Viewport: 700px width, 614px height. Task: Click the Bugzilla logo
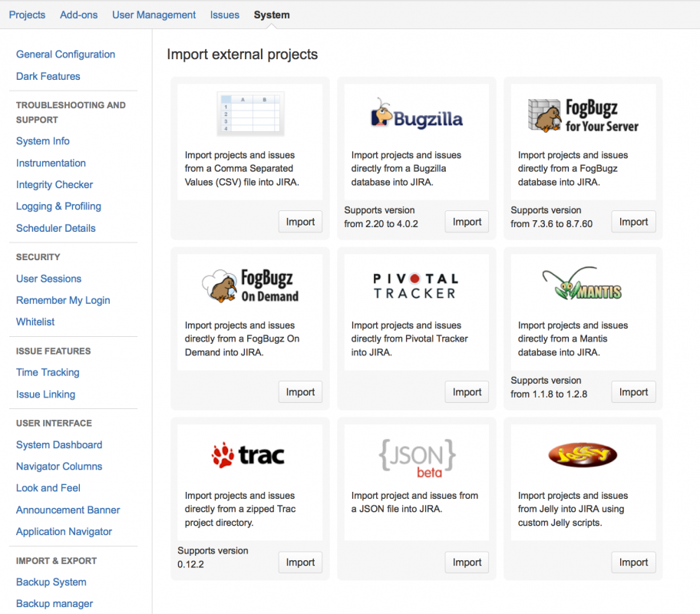[x=417, y=114]
